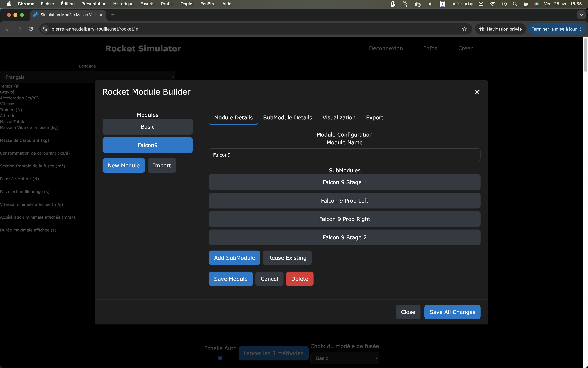
Task: Open site information icon in address bar
Action: point(45,29)
